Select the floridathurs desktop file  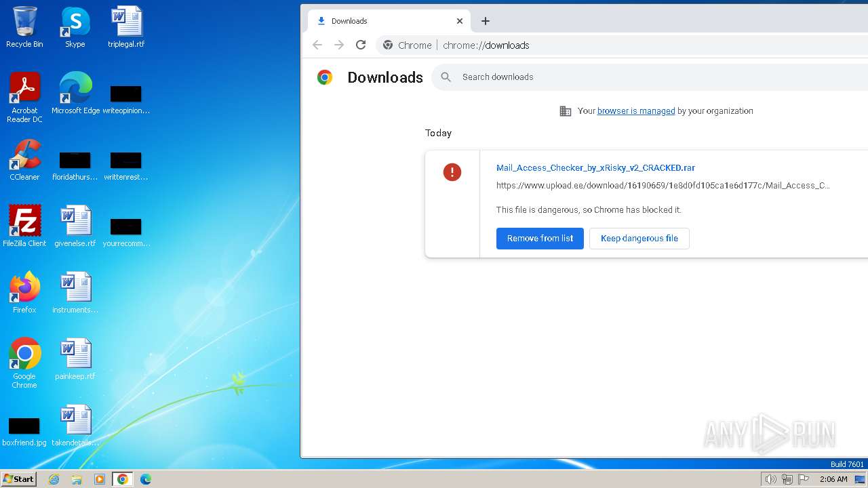coord(75,165)
